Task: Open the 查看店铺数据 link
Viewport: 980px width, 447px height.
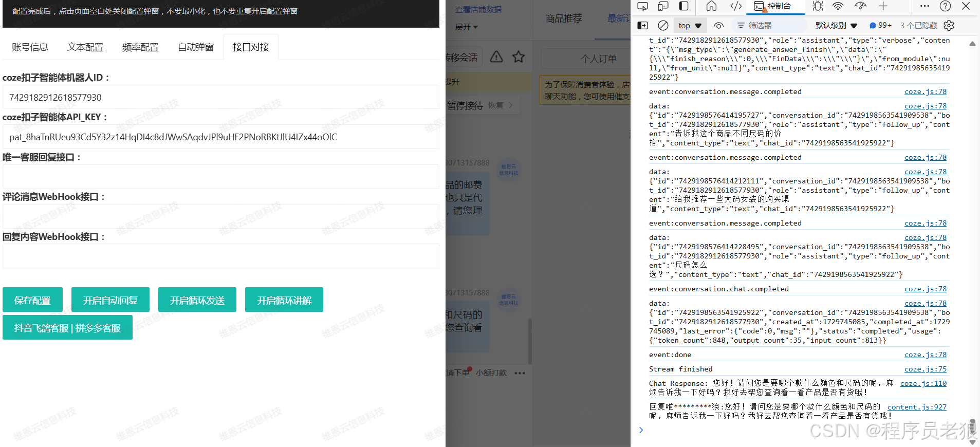Action: (478, 9)
